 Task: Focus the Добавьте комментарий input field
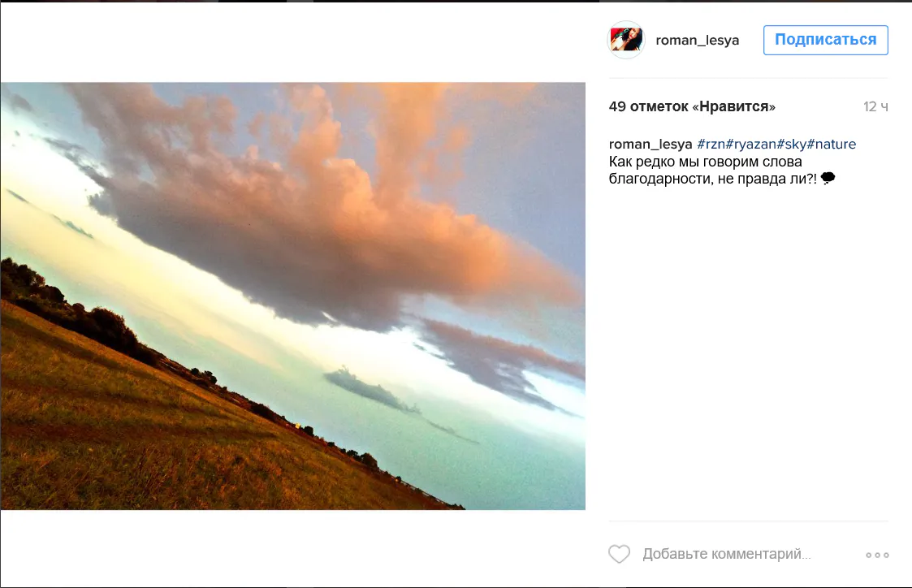point(727,554)
